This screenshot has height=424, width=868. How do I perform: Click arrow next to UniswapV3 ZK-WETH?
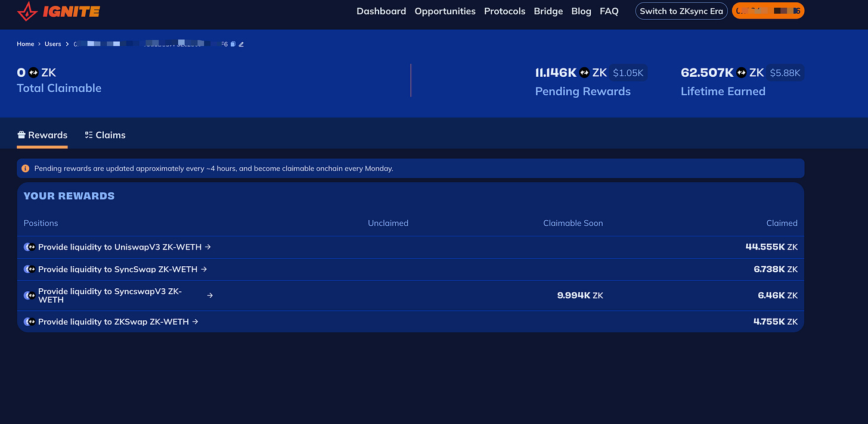click(x=207, y=247)
